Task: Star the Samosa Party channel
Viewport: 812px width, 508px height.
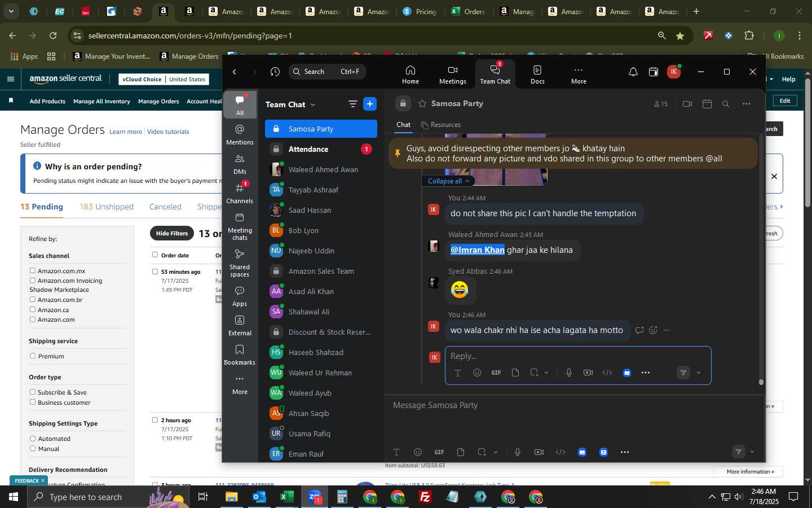Action: point(422,104)
